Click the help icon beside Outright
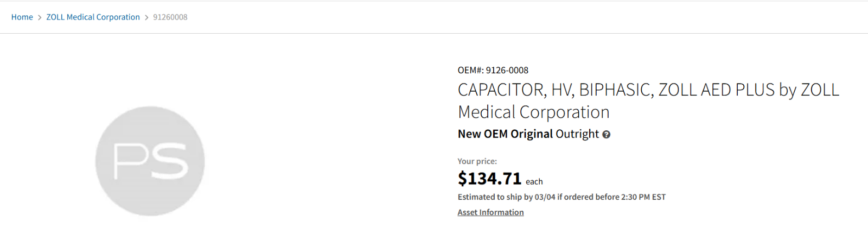The height and width of the screenshot is (227, 868). pyautogui.click(x=607, y=135)
